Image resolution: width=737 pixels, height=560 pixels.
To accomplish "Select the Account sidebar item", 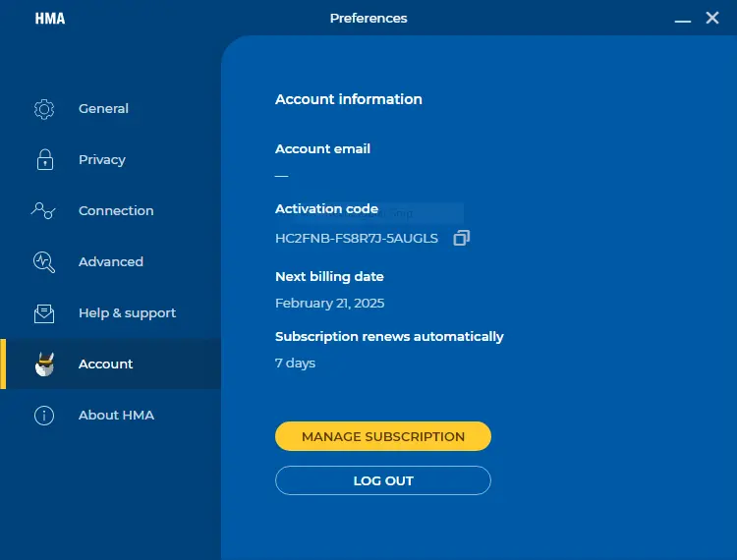I will tap(110, 364).
